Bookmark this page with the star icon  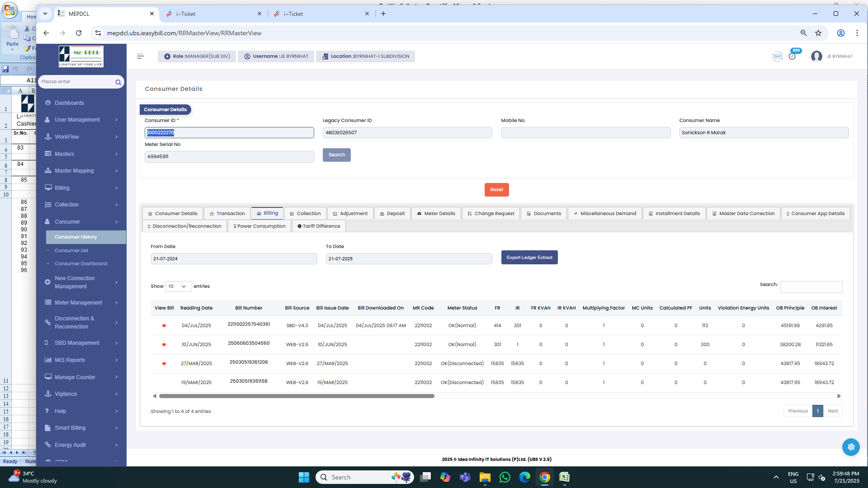tap(818, 33)
